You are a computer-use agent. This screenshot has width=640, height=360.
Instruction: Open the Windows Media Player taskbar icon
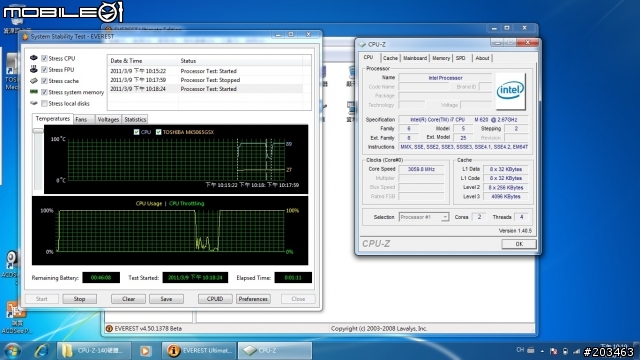145,351
